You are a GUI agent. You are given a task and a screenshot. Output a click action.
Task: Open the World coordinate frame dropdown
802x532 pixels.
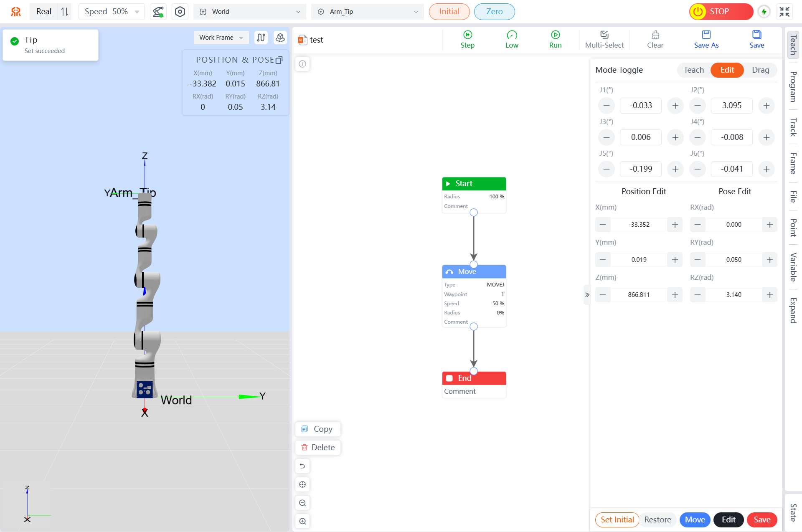click(250, 12)
